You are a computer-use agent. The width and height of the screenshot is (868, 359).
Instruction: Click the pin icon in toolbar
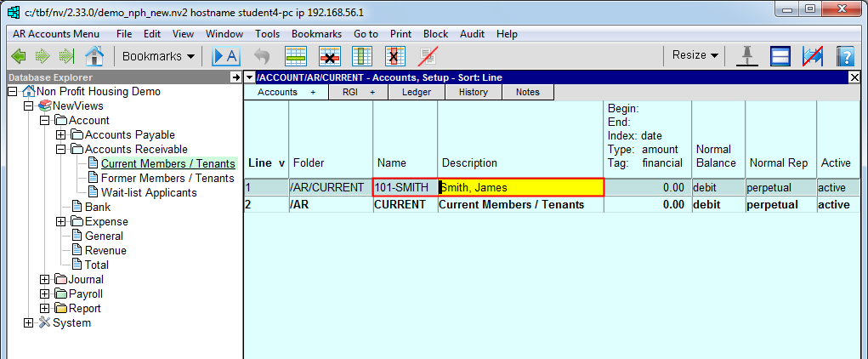pos(748,56)
